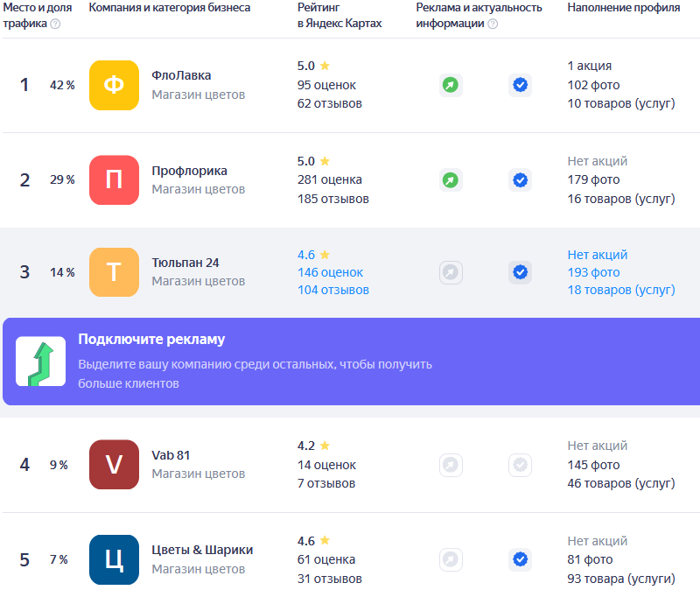Click '95 оценок' under ФлоЛавка rating

pos(326,85)
